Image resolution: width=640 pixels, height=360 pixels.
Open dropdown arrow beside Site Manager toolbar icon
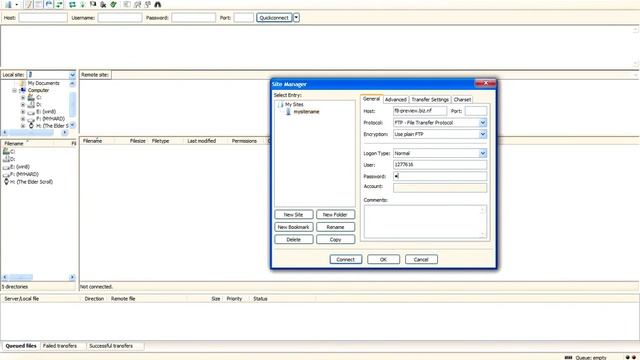point(17,4)
